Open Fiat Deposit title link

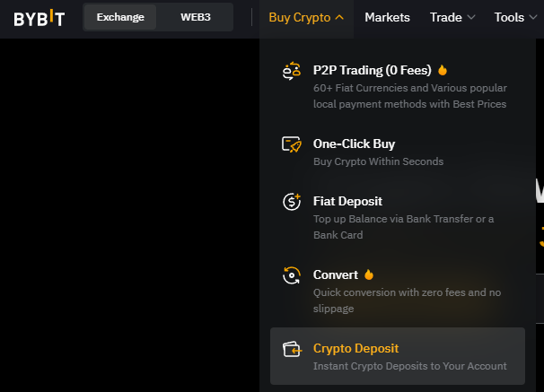click(x=347, y=201)
